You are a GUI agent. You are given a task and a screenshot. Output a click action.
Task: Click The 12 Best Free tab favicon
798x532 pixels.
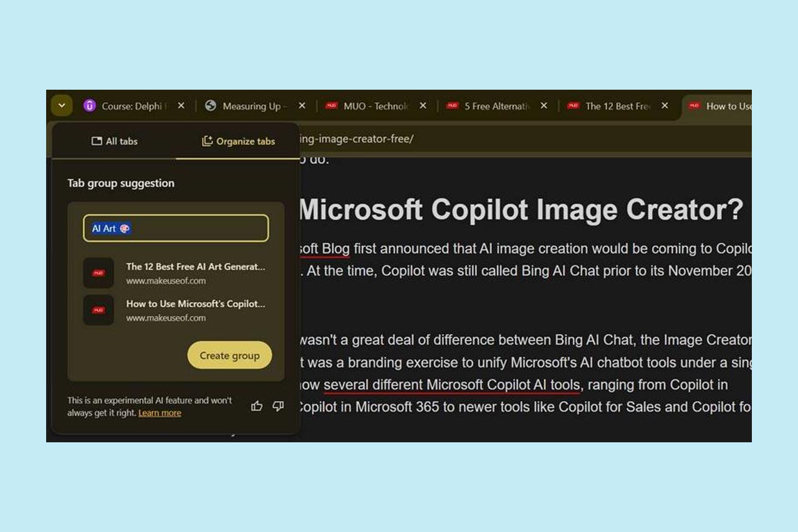point(574,106)
